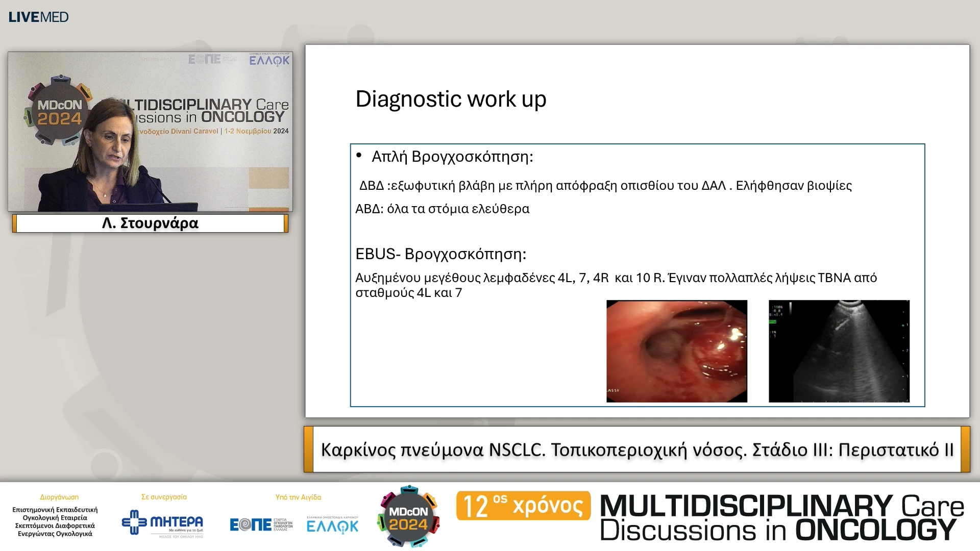
Task: Click the bronchoscopy endoscopic image
Action: [x=676, y=351]
